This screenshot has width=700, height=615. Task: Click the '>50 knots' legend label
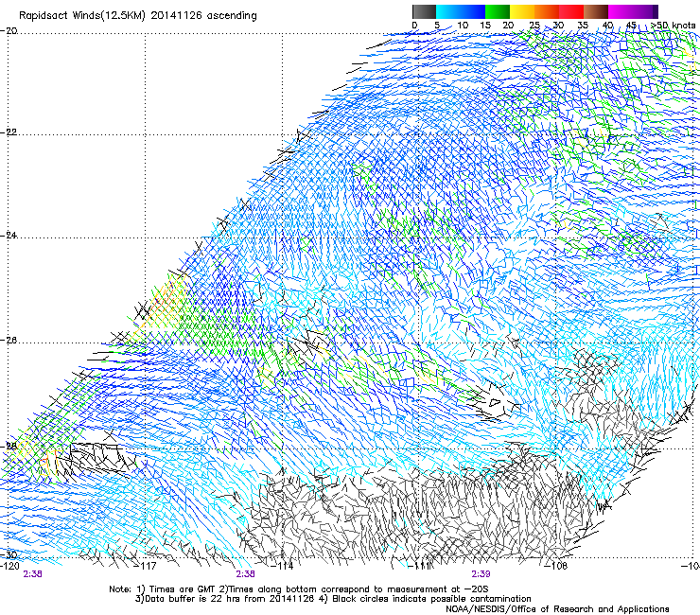(x=674, y=26)
